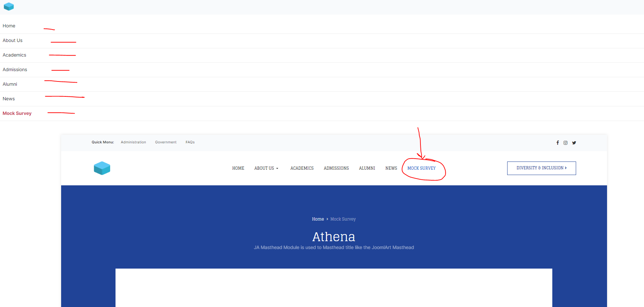
Task: Open the FAQs quick menu link
Action: point(190,142)
